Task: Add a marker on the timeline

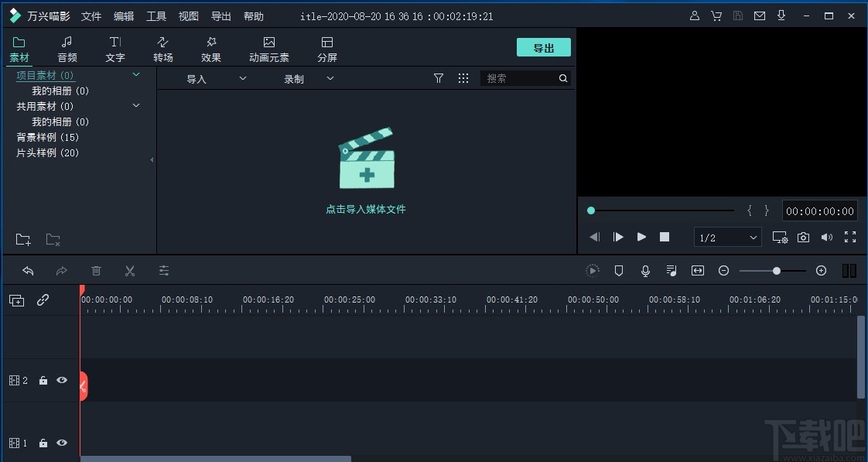Action: [619, 271]
